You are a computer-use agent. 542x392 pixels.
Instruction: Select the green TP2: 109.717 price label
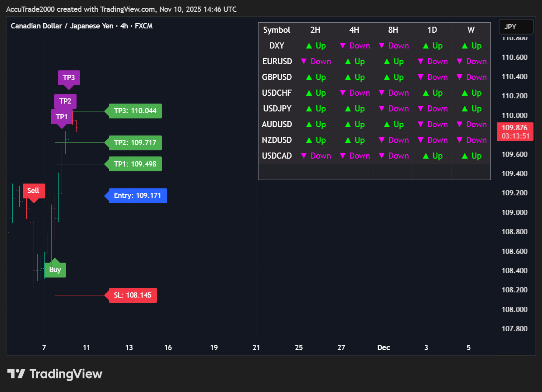pyautogui.click(x=135, y=143)
